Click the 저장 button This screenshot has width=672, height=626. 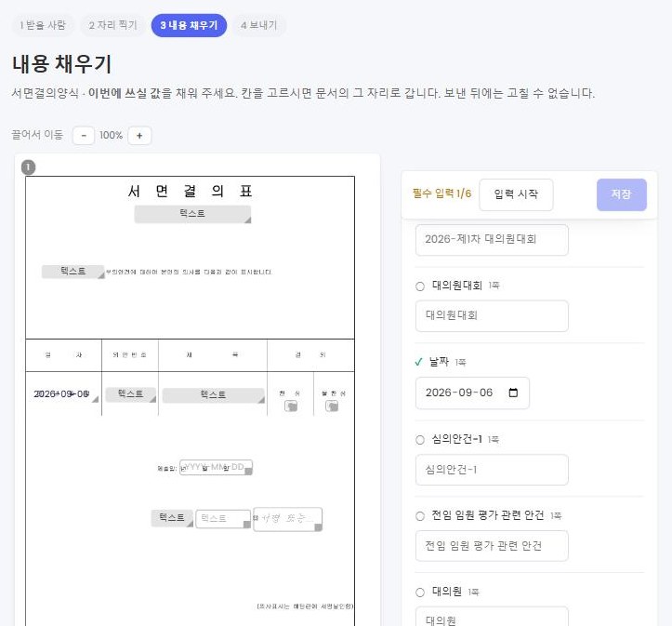pyautogui.click(x=622, y=194)
